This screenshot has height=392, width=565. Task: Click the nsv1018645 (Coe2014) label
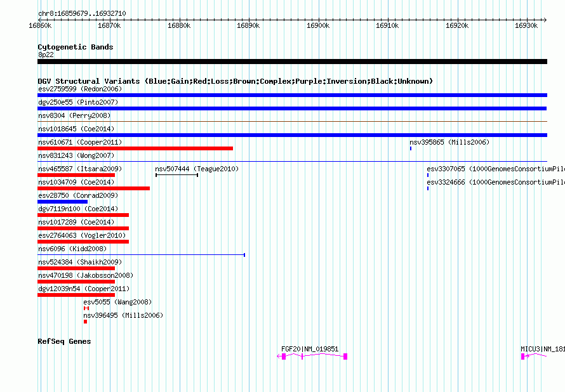[x=76, y=129]
